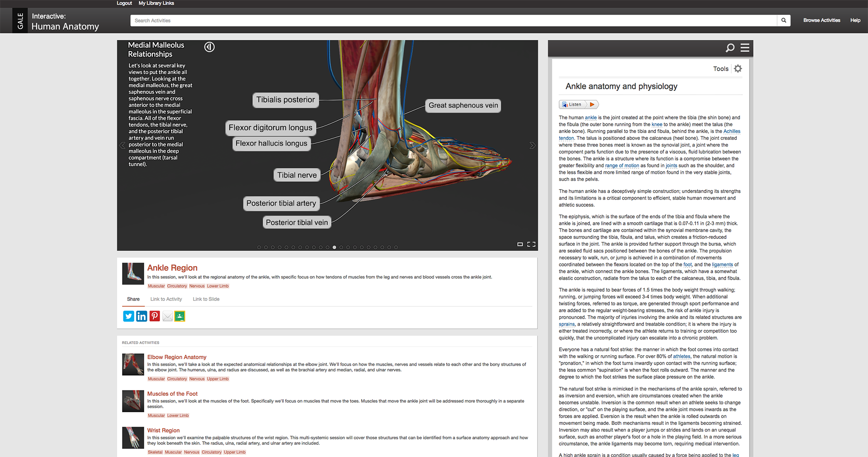
Task: Click the Great saphenous vein label
Action: click(x=463, y=105)
